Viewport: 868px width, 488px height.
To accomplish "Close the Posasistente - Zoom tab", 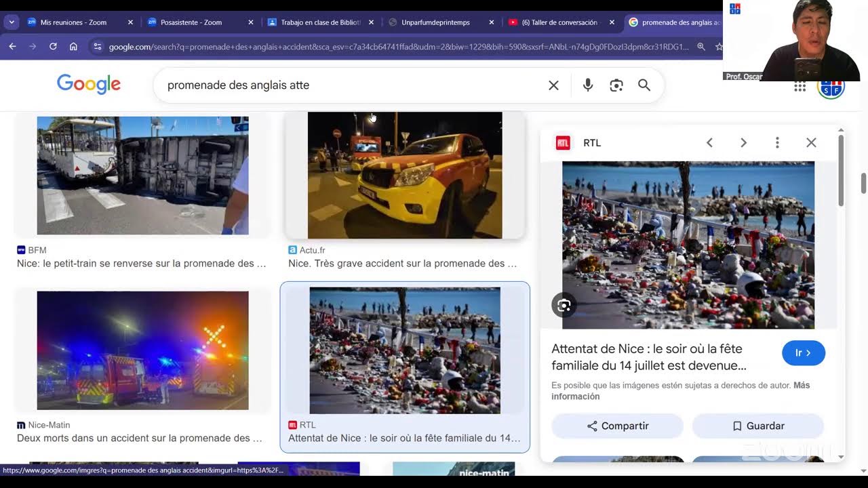I will click(250, 22).
